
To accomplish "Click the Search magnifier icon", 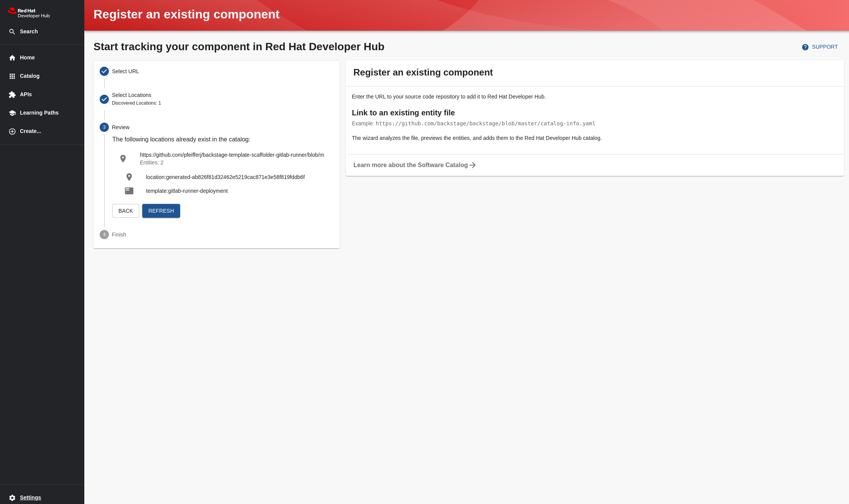I will point(12,32).
